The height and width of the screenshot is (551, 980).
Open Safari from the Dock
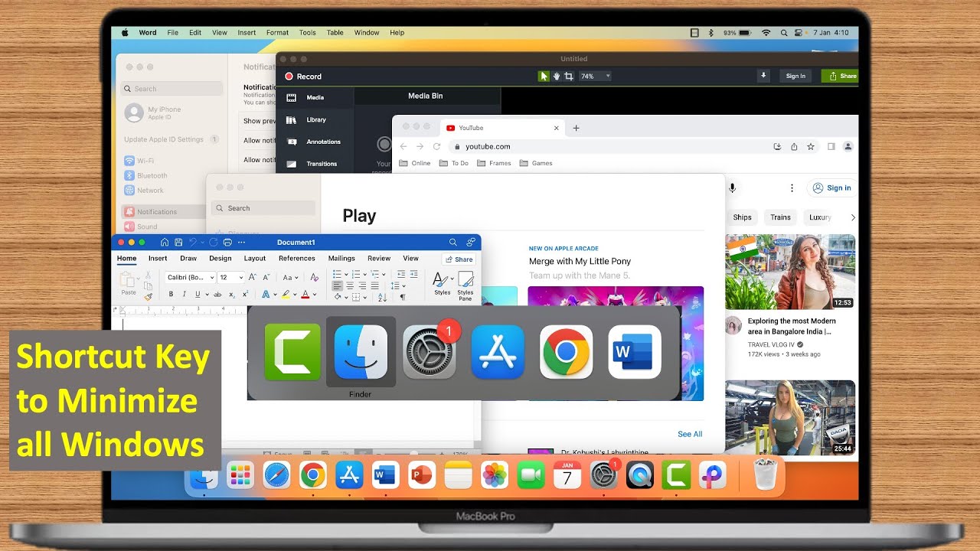coord(277,476)
